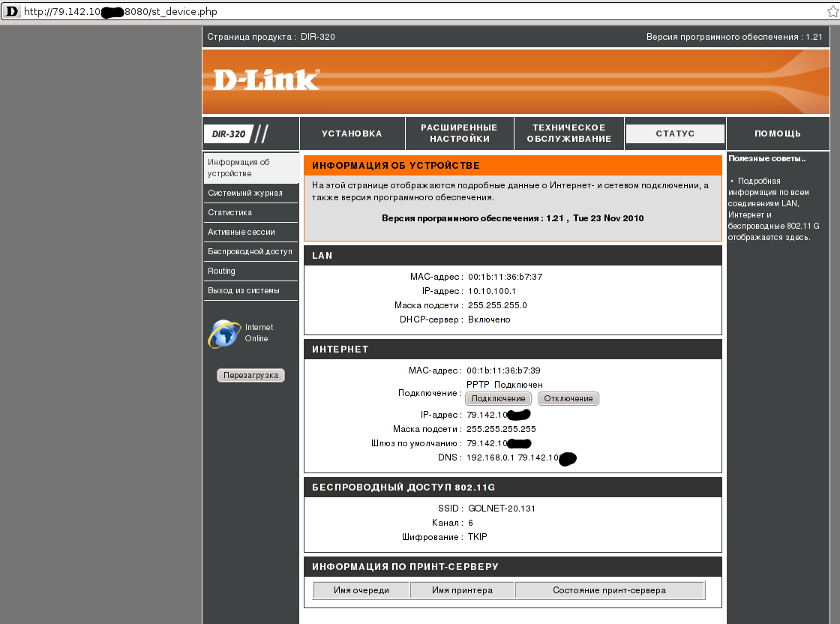Click the Перезагрузка reboot button
This screenshot has height=624, width=840.
(250, 376)
